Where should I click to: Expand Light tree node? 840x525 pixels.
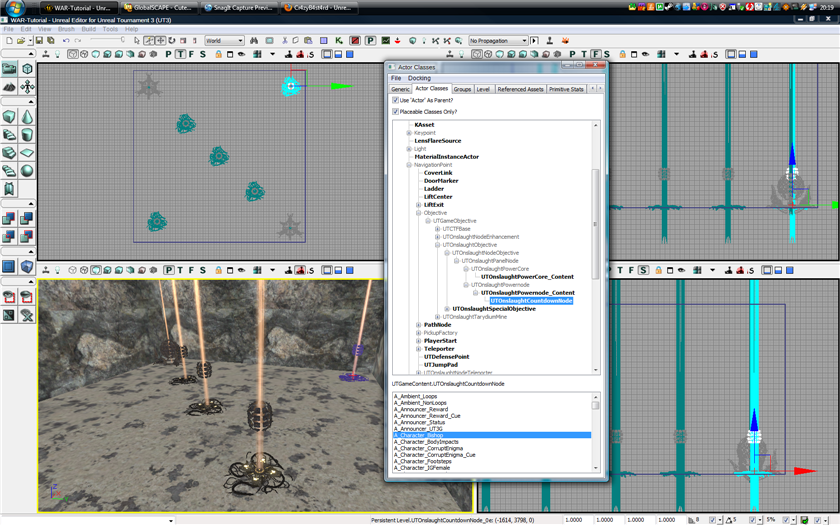(409, 149)
